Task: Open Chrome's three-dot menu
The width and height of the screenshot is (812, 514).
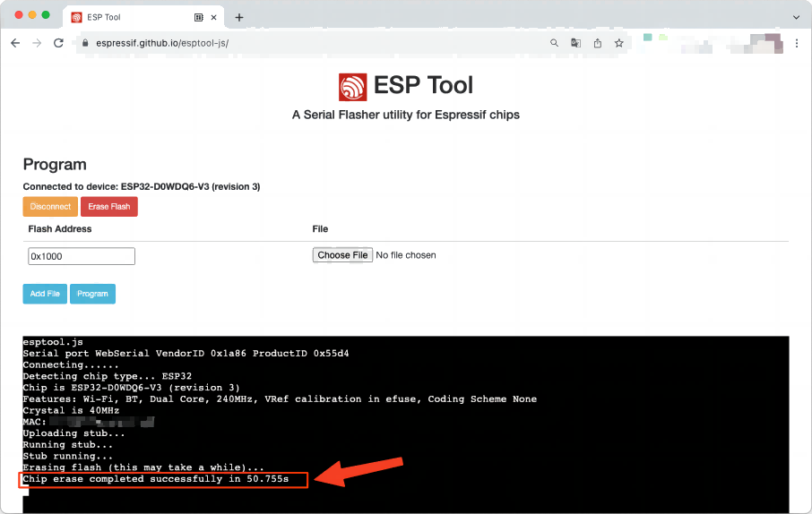Action: [x=798, y=43]
